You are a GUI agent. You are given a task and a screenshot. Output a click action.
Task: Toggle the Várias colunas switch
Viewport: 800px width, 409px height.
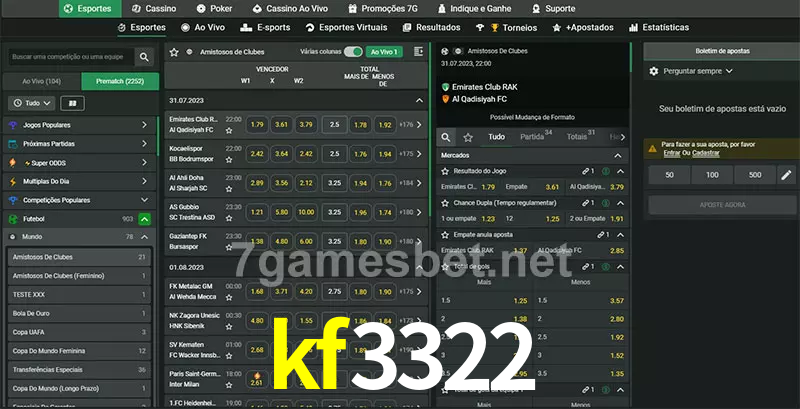point(352,51)
